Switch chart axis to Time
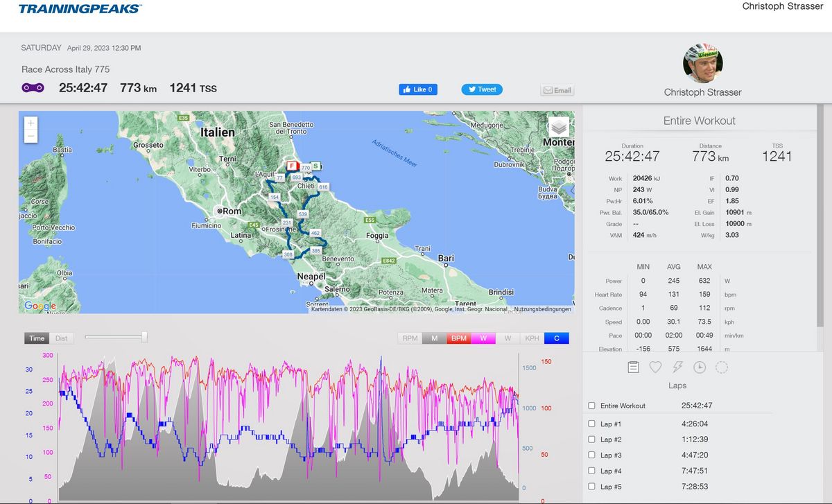 (37, 338)
